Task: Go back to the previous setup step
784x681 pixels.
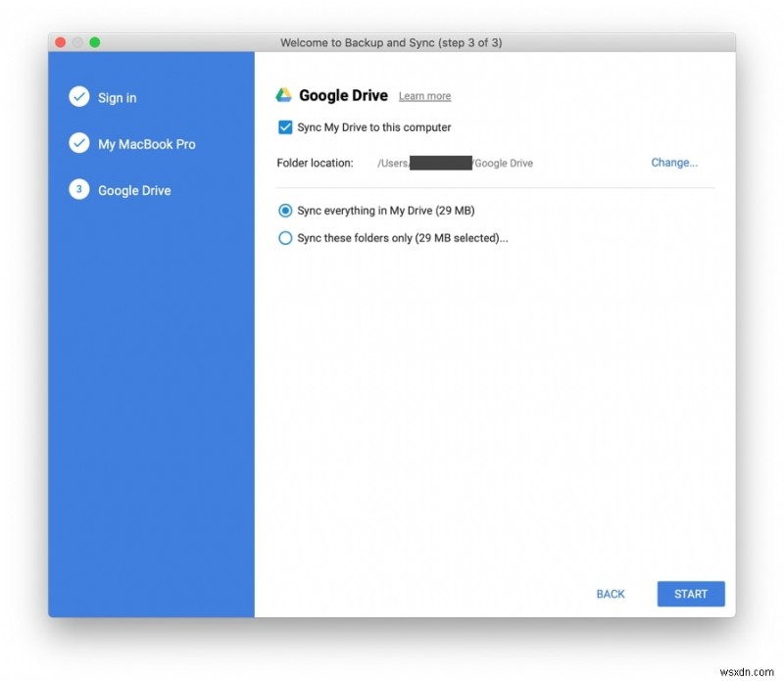Action: pos(610,594)
